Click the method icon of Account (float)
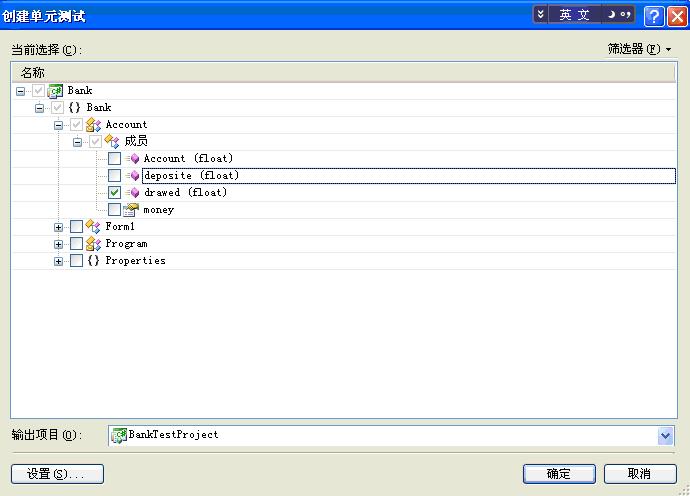 (132, 158)
